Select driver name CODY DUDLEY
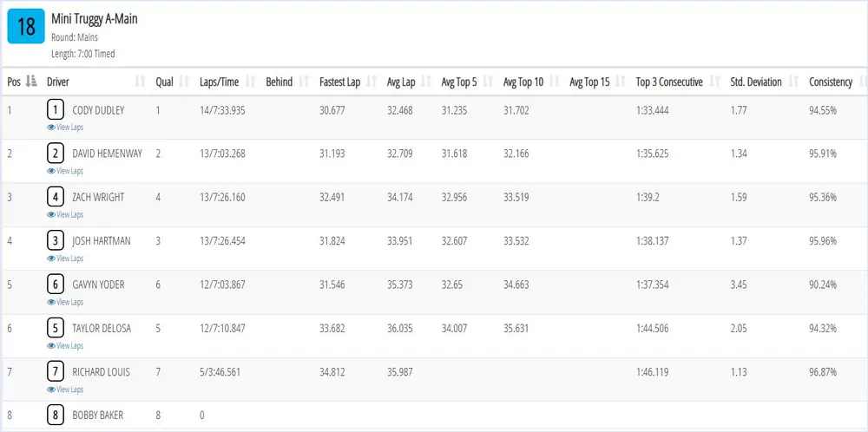This screenshot has height=432, width=868. pos(99,111)
